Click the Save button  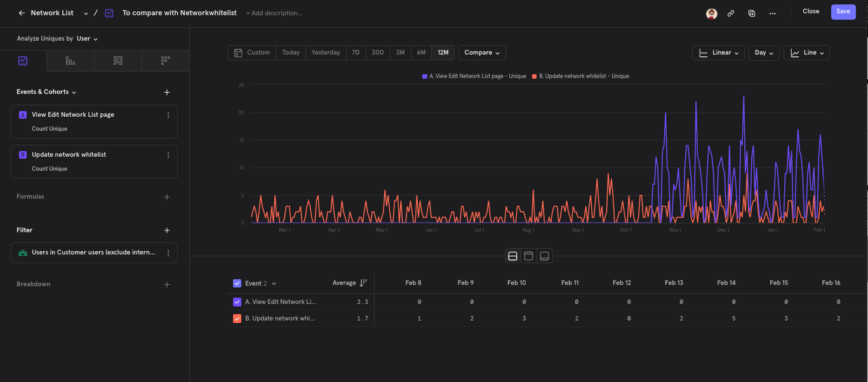[x=843, y=11]
